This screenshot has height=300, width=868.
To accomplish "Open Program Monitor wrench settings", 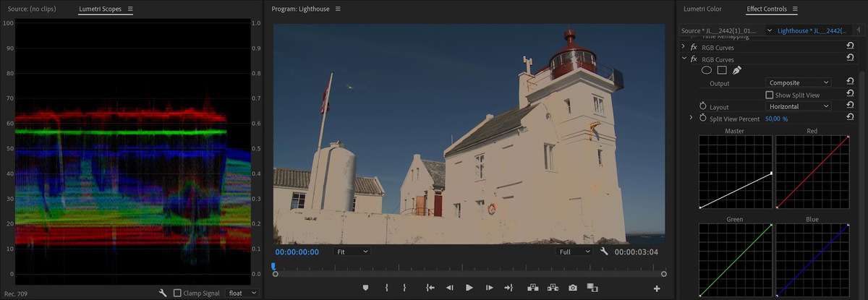I will pos(605,252).
